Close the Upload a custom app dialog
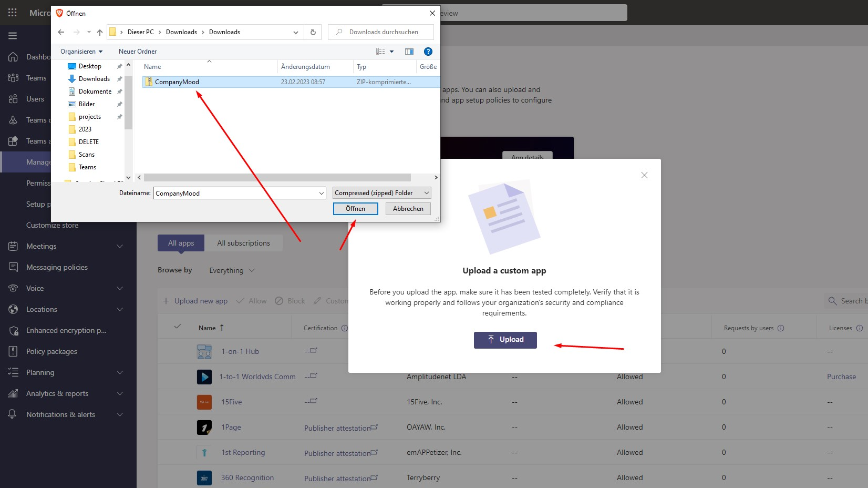868x488 pixels. 644,175
